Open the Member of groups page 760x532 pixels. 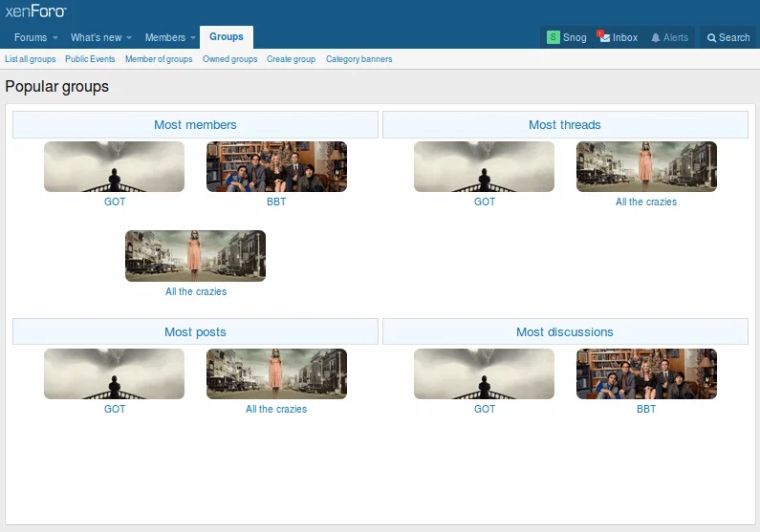[159, 59]
